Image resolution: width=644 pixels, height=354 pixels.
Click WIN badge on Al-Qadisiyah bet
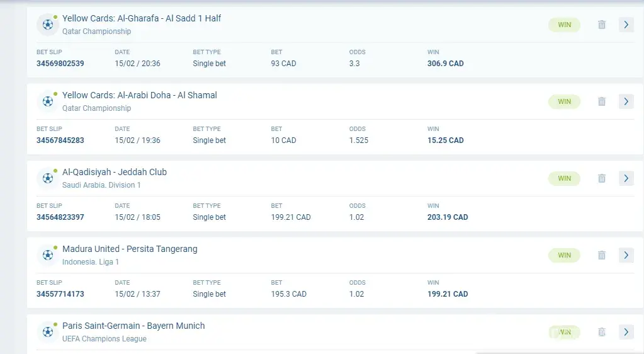[x=564, y=178]
